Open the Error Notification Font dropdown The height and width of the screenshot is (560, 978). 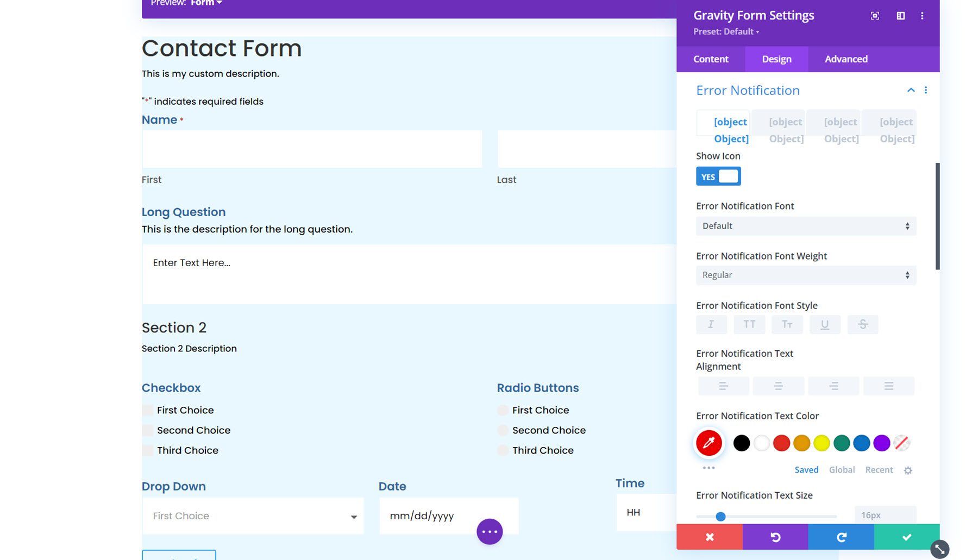tap(805, 226)
